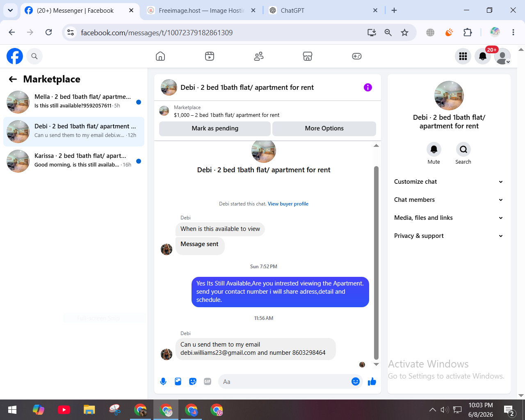Mute this conversation with bell icon
Screen dimensions: 525x420
tap(434, 149)
